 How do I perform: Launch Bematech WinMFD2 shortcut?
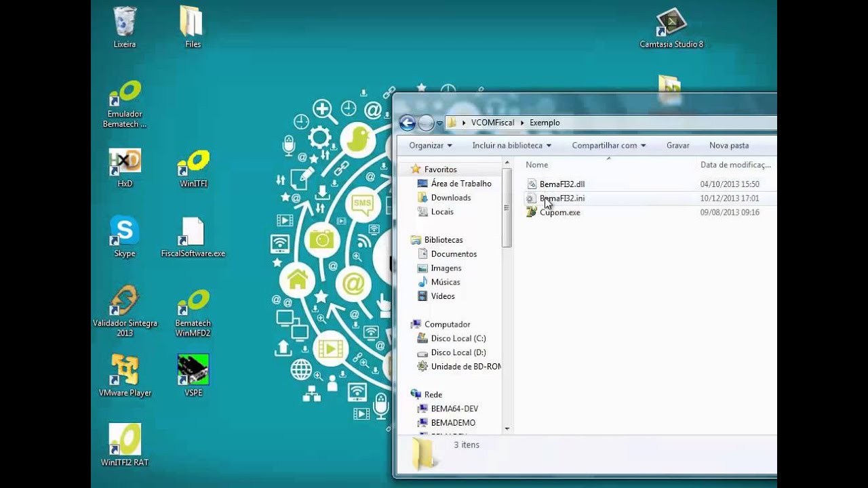coord(193,312)
